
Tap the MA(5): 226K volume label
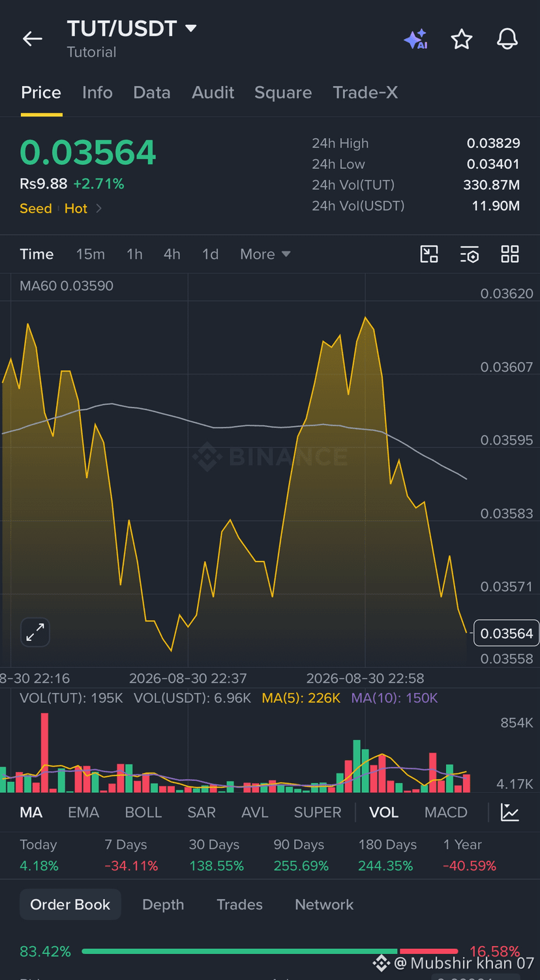coord(301,698)
